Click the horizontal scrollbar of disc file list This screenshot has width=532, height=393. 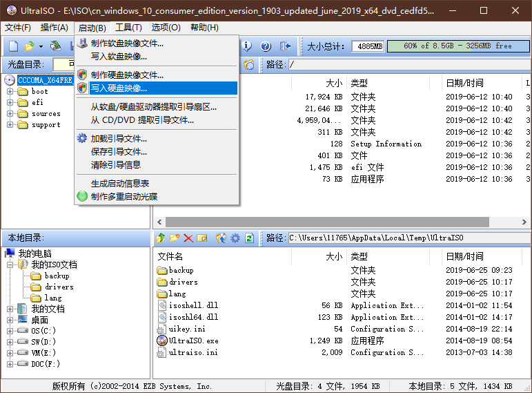pyautogui.click(x=327, y=222)
